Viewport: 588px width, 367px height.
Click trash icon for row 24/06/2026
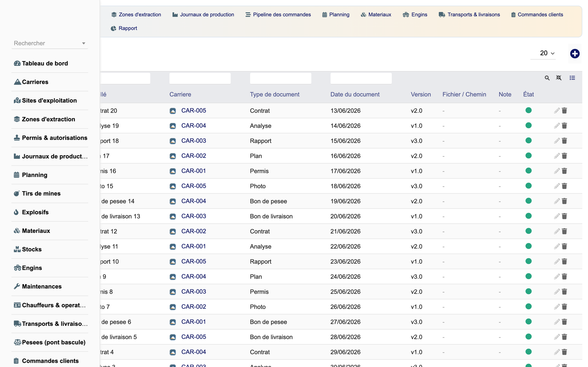(564, 277)
